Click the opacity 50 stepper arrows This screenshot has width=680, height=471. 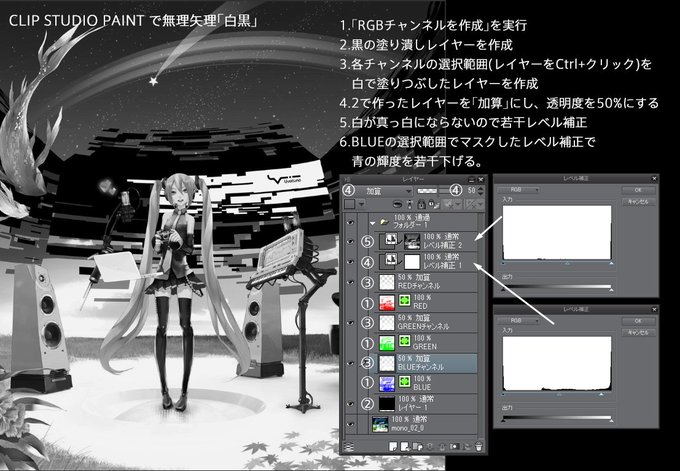click(480, 191)
